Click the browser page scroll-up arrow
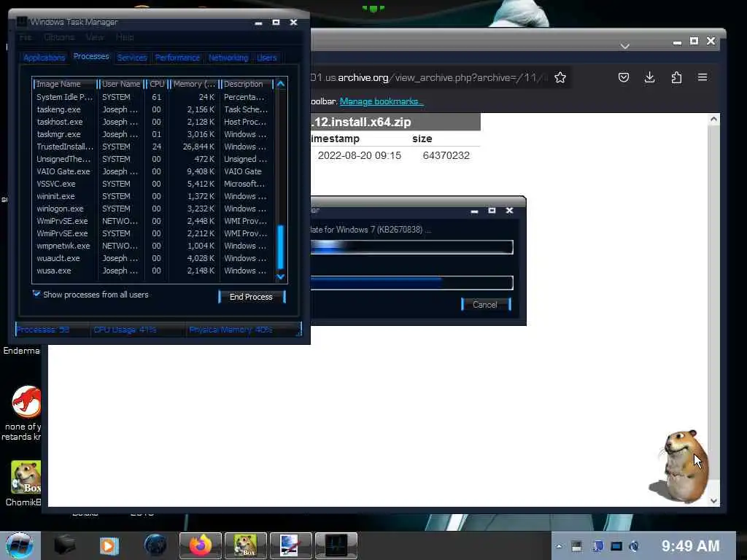Screen dimensions: 747x560 (713, 119)
